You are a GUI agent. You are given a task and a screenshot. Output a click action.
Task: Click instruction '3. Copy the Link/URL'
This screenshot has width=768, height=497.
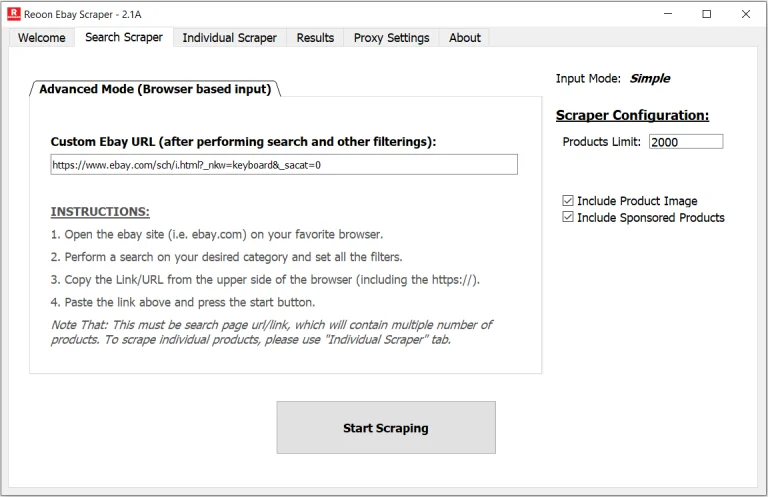tap(265, 280)
